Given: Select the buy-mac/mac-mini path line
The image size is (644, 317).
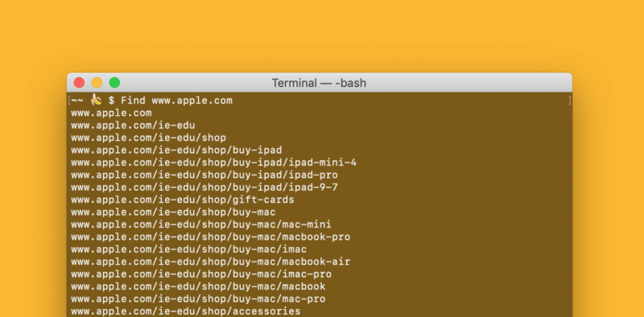Looking at the screenshot, I should point(201,224).
